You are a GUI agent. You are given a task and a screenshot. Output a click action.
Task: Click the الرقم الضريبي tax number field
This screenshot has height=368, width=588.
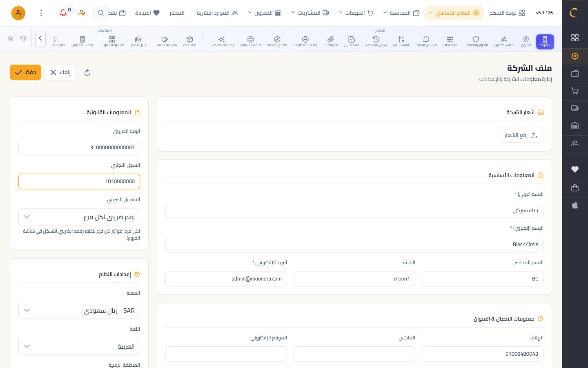point(79,148)
